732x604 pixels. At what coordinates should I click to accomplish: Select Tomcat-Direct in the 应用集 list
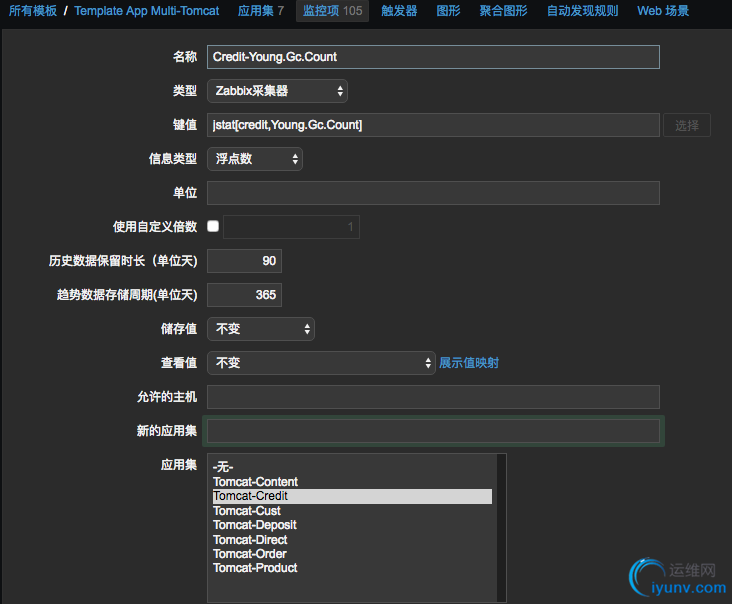[x=352, y=540]
